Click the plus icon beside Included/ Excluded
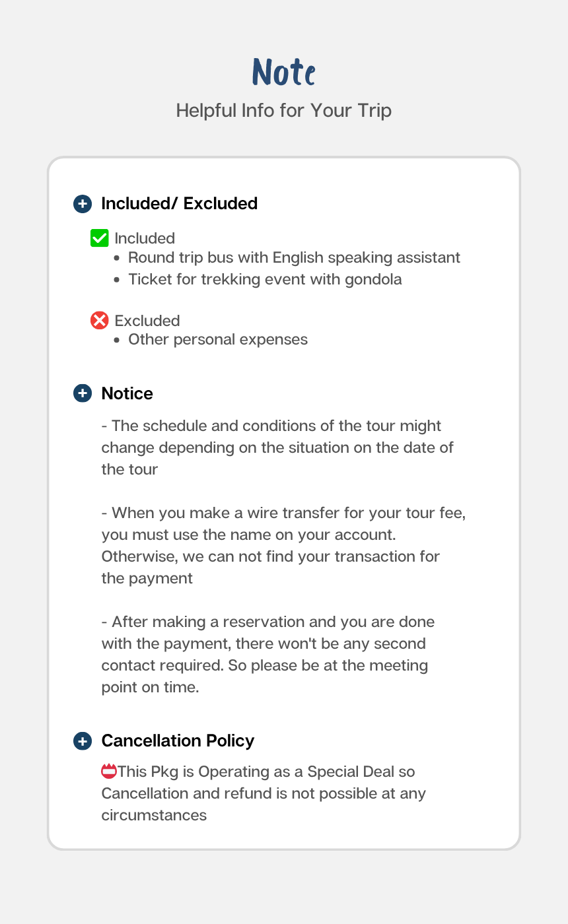The height and width of the screenshot is (924, 568). 82,204
